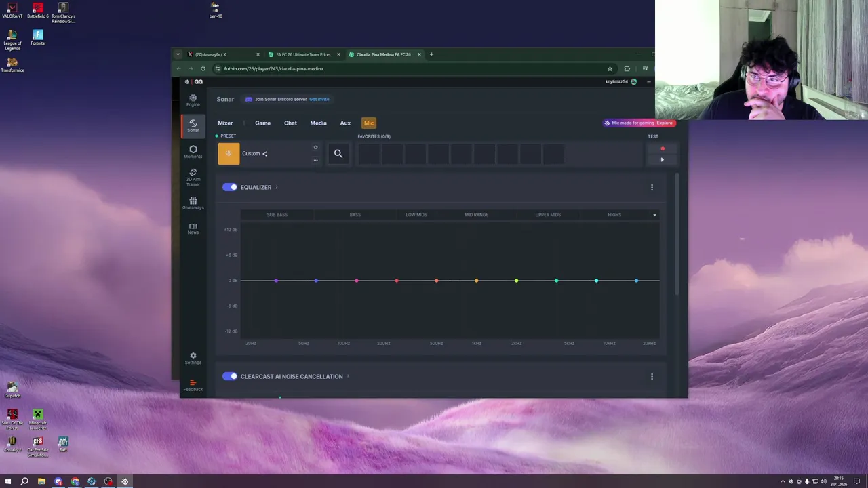Switch to EA FC 26 Ultimate Team Prices tab
This screenshot has width=868, height=488.
[304, 54]
